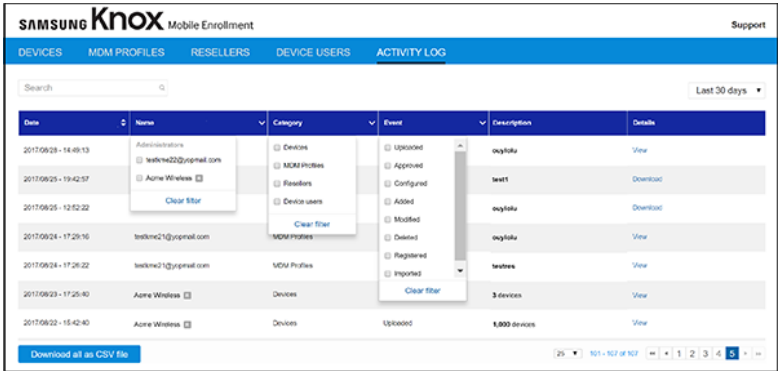Screen dimensions: 780x372
Task: Check the Registered event checkbox
Action: click(388, 256)
